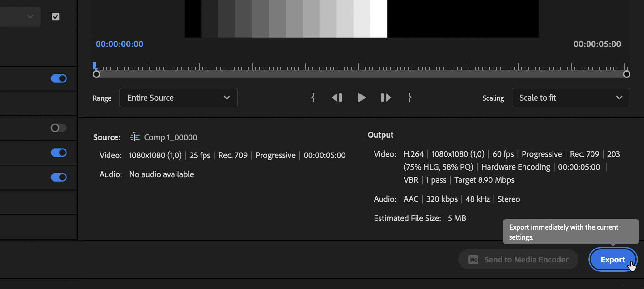
Task: Click the 320 kbps audio bitrate text
Action: 442,199
